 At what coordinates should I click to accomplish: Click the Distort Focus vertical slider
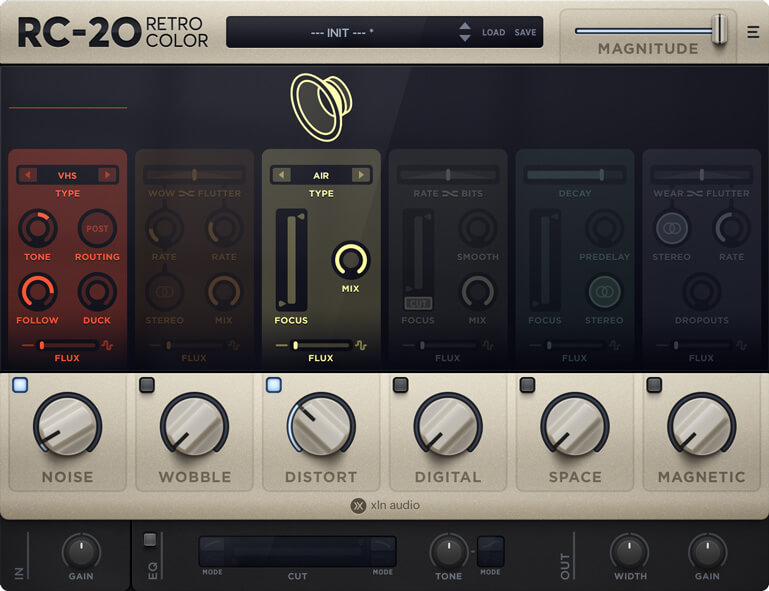(x=292, y=260)
